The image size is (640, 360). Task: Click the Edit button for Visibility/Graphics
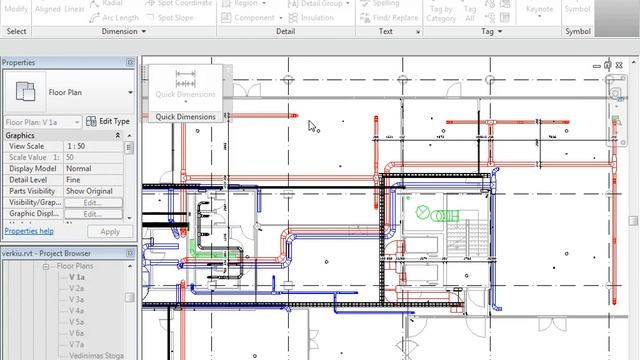93,202
